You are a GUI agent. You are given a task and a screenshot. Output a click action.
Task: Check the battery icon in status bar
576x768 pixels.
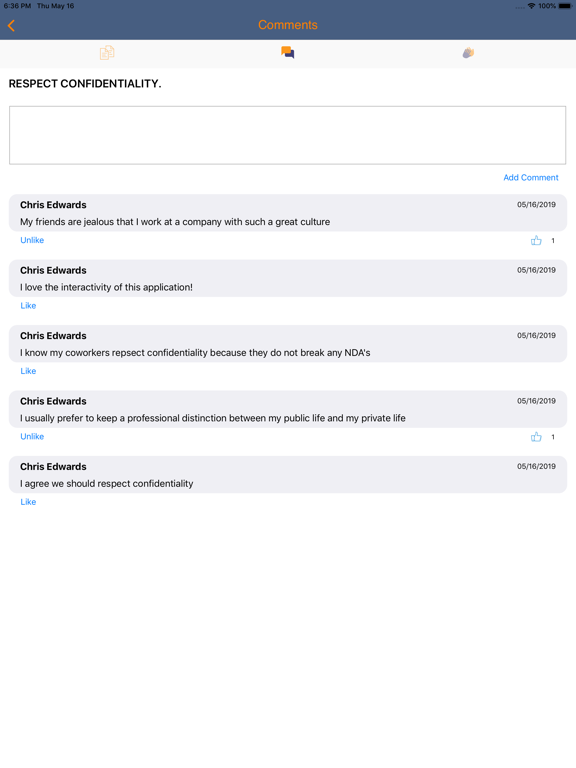point(565,6)
